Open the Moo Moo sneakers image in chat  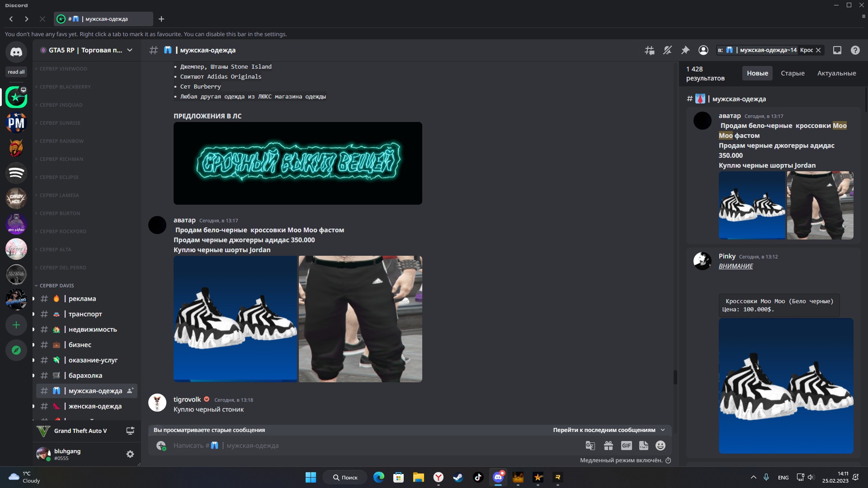[235, 319]
